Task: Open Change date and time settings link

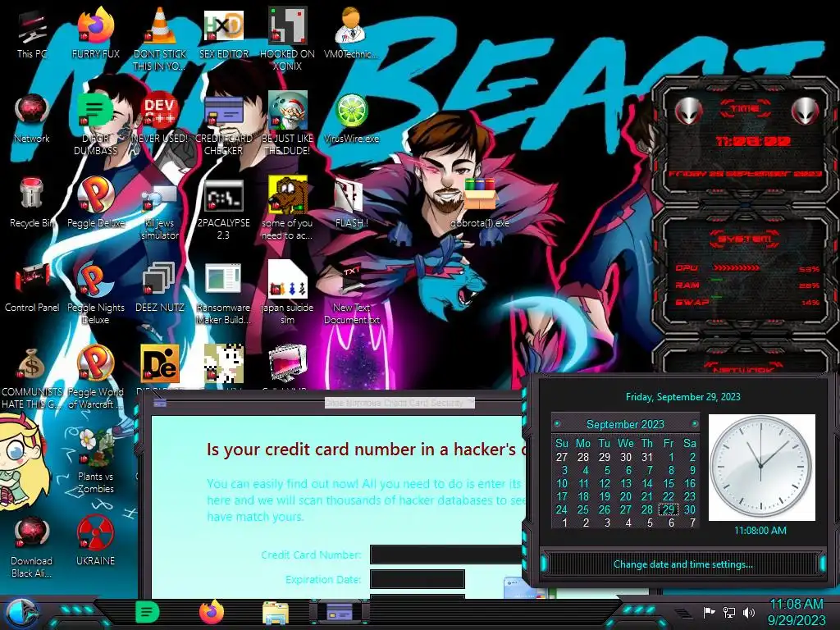Action: 682,564
